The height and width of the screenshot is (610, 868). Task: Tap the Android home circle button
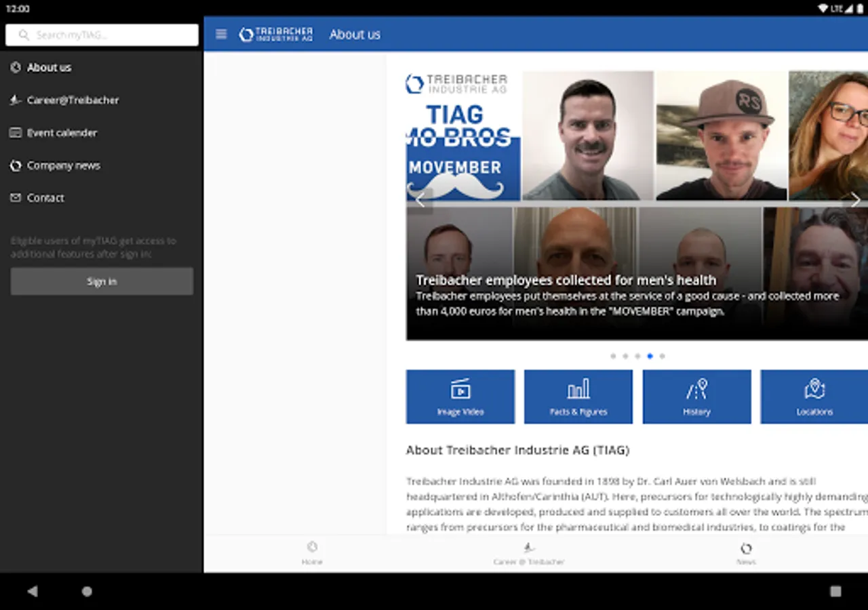click(x=87, y=591)
